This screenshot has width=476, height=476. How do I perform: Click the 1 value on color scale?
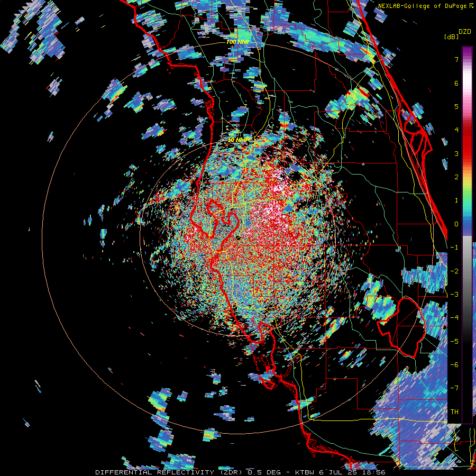(456, 200)
